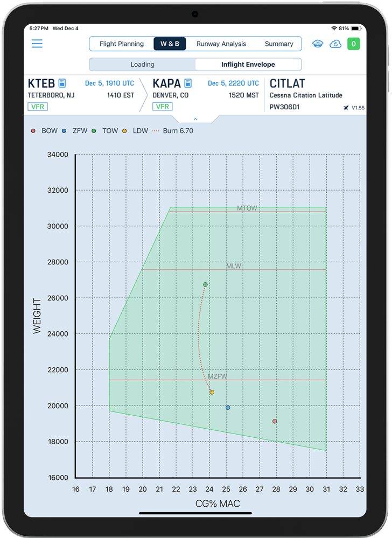Toggle VFR badge under Teterboro
The width and height of the screenshot is (392, 538).
[38, 107]
